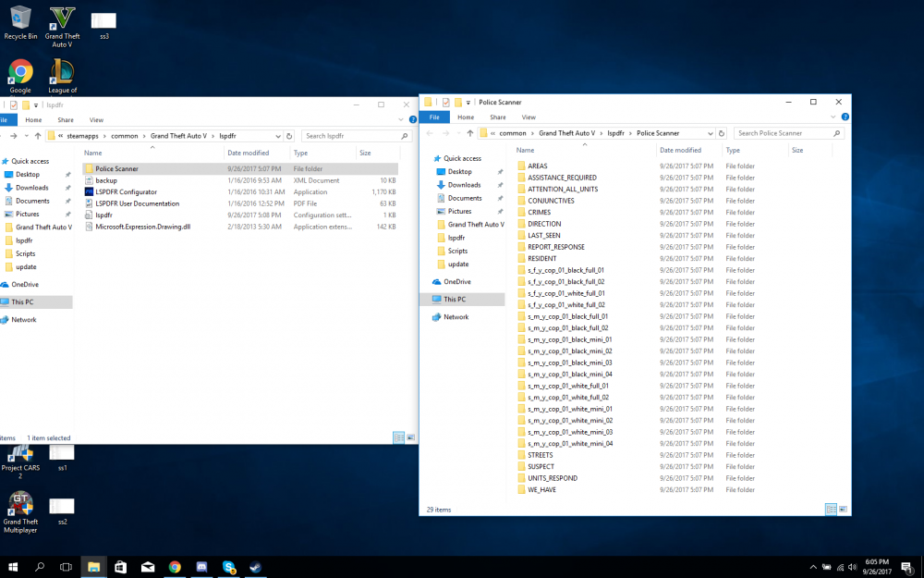
Task: Select the ss2 file on desktop
Action: tap(62, 511)
